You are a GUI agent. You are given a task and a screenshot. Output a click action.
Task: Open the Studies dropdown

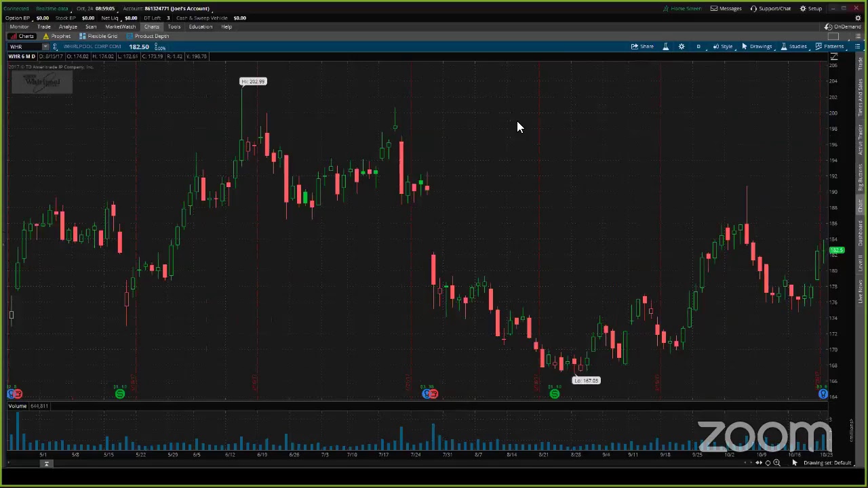coord(794,46)
